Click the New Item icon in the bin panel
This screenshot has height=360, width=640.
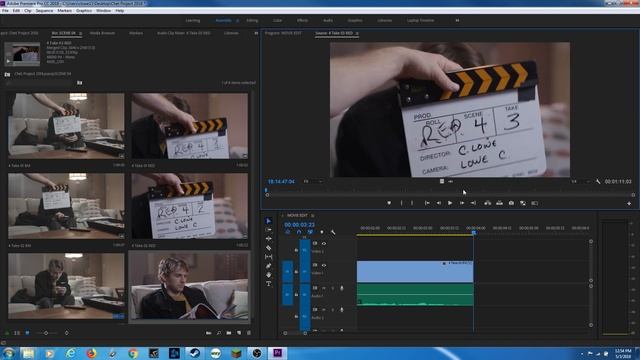[x=239, y=333]
